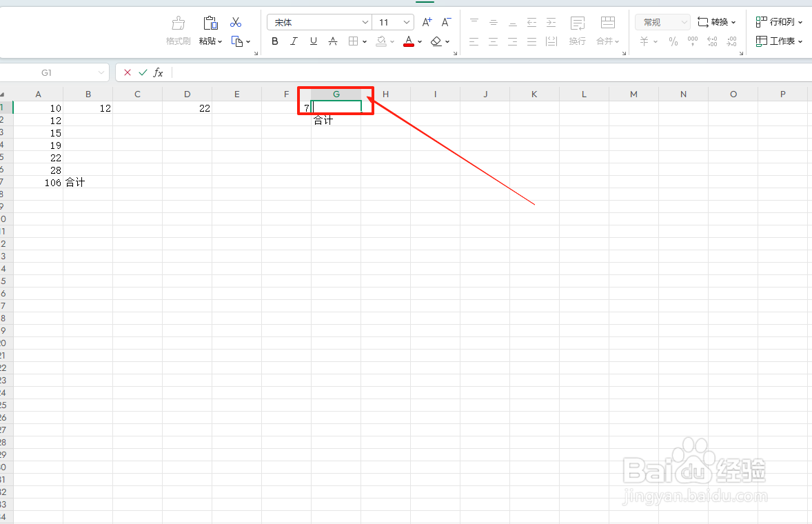Expand the Borders style dropdown arrow
The width and height of the screenshot is (812, 524).
click(x=365, y=41)
